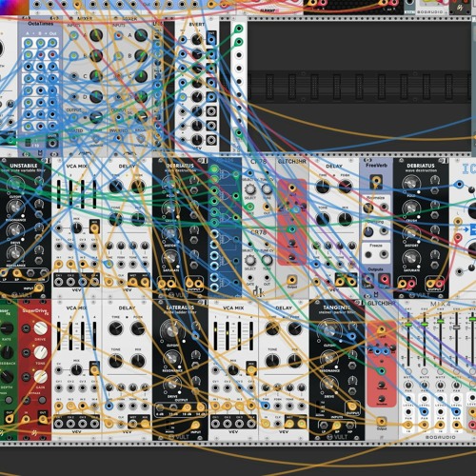Click MIX4 channel 1 PAN knob

click(x=408, y=386)
